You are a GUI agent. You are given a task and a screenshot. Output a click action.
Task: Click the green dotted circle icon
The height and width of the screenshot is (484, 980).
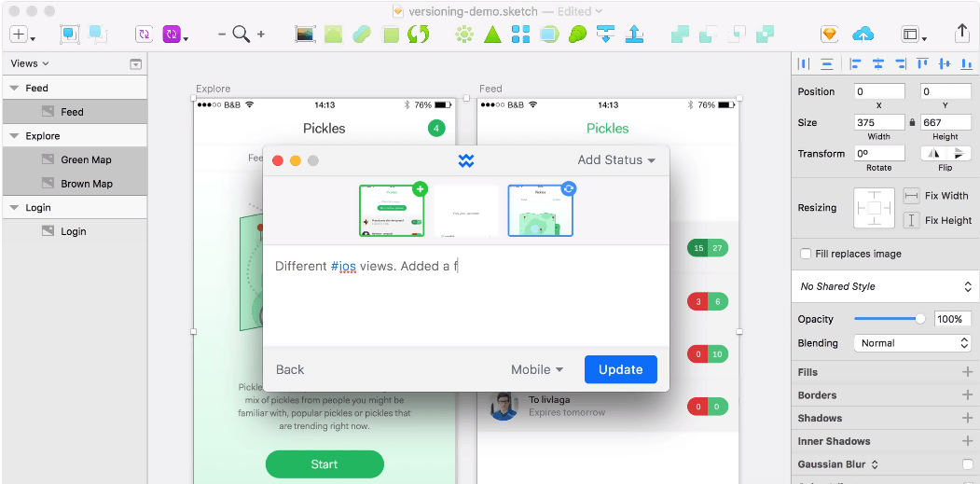tap(463, 35)
